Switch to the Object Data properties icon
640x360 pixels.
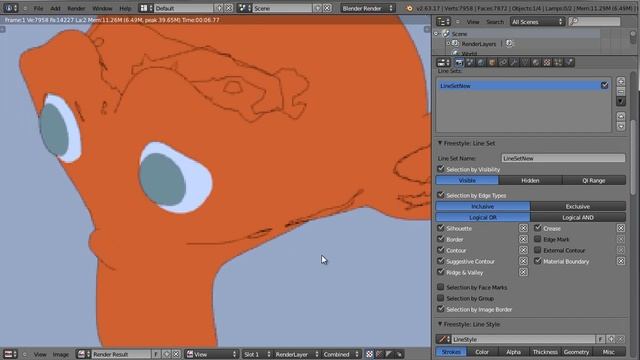tap(525, 62)
